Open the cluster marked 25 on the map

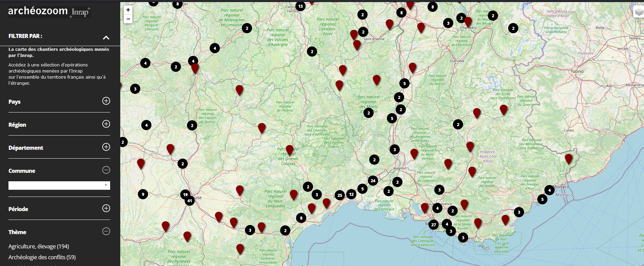click(x=340, y=195)
